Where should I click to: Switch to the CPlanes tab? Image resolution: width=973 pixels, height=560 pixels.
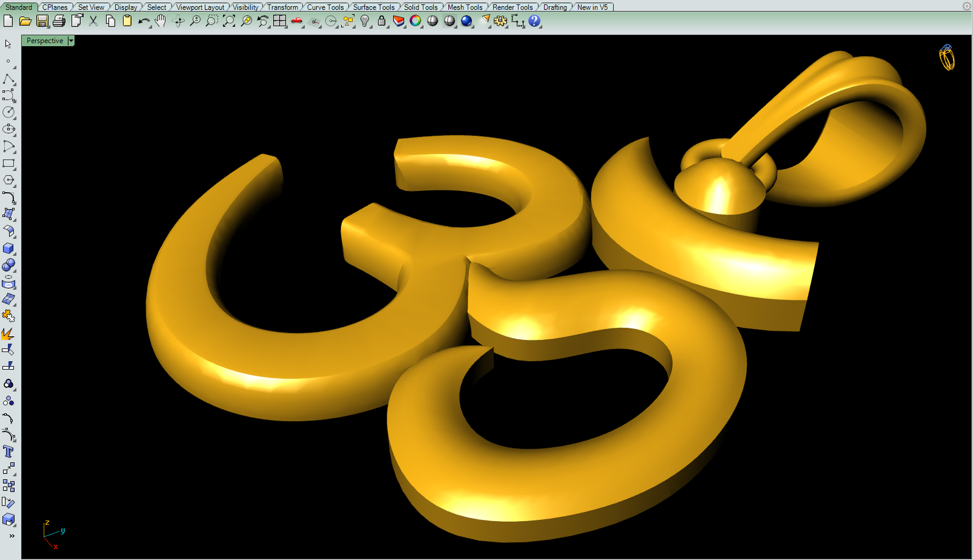tap(55, 7)
